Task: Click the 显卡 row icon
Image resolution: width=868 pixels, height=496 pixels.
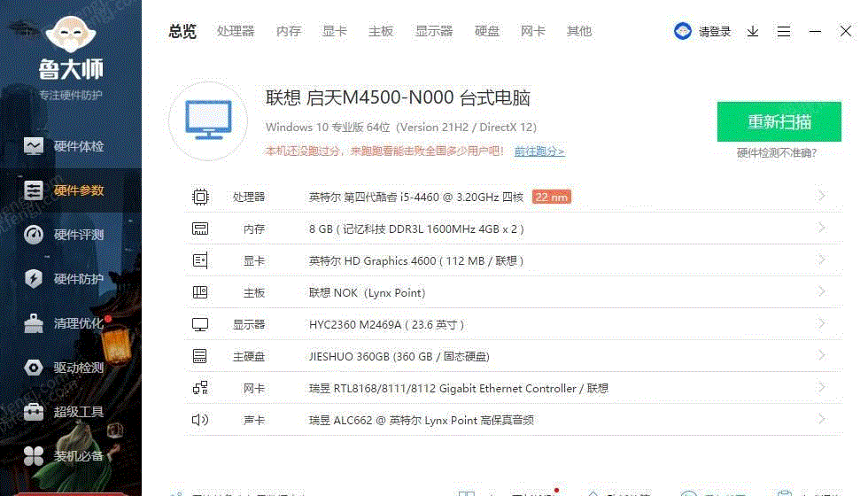Action: coord(200,260)
